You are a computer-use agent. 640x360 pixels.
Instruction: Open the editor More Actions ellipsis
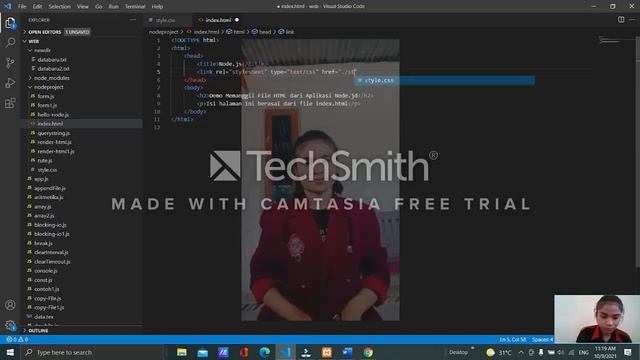click(x=632, y=20)
